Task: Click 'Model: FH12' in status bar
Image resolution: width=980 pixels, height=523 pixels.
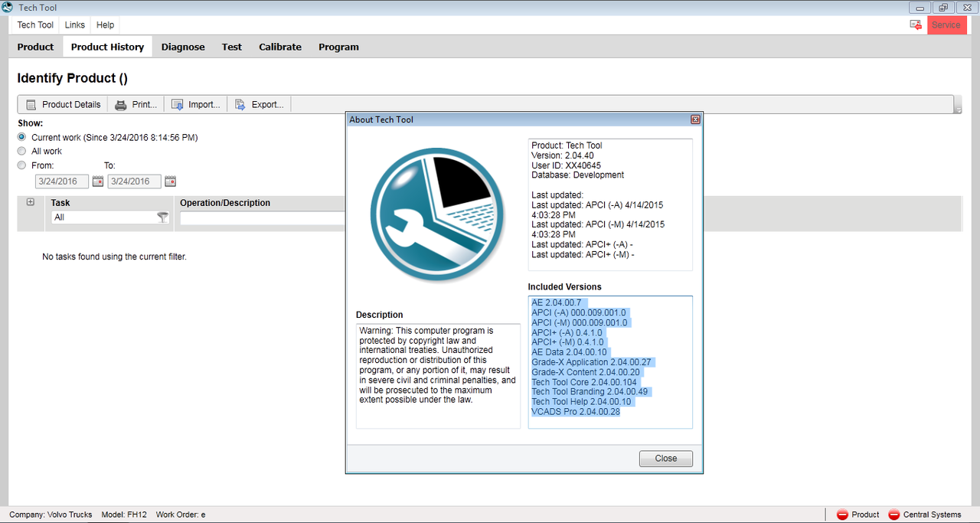Action: click(x=125, y=515)
